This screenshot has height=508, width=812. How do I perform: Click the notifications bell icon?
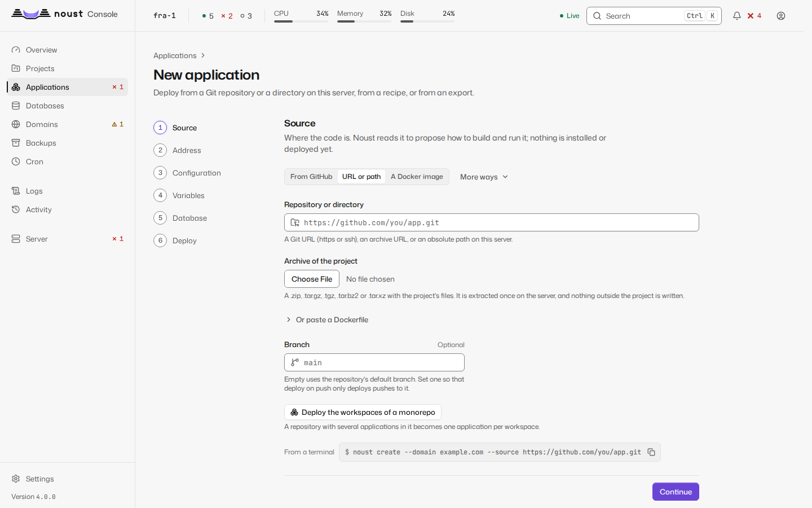coord(736,16)
